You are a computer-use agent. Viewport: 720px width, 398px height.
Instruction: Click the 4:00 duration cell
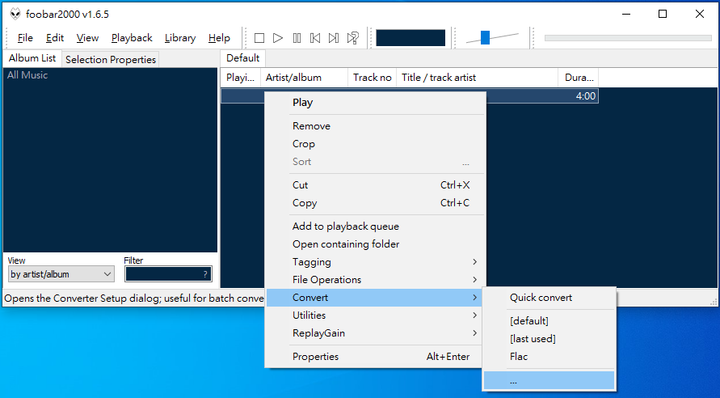coord(585,96)
